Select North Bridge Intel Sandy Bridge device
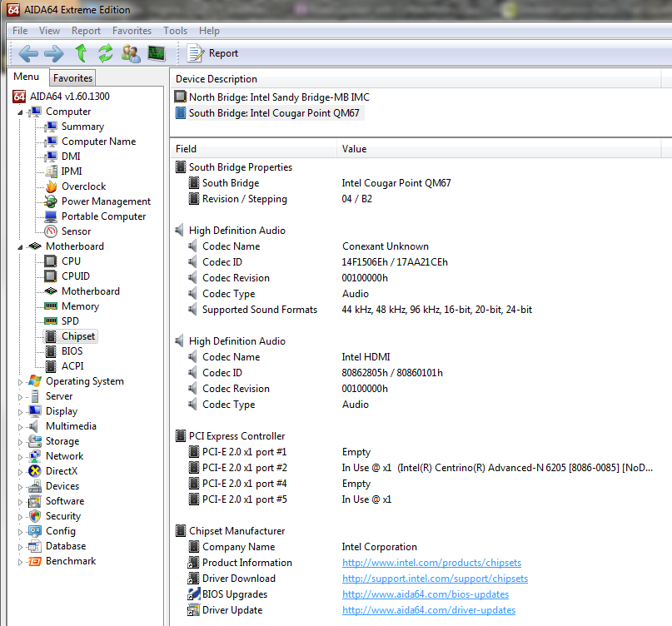Screen dimensions: 672x626 coord(278,97)
